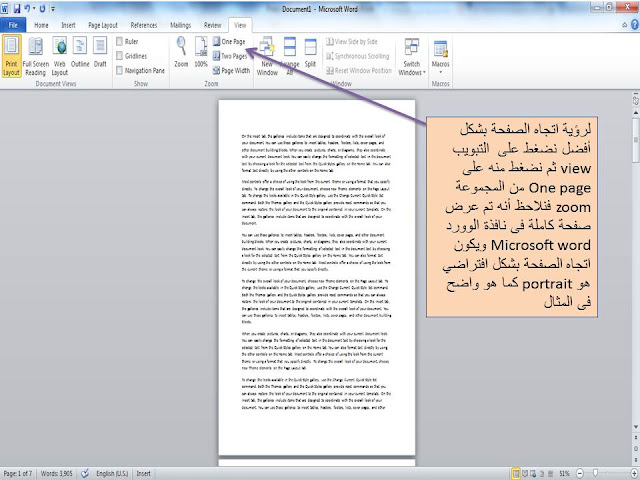
Task: Click 'Page: 1 of 7' in status bar
Action: point(17,473)
